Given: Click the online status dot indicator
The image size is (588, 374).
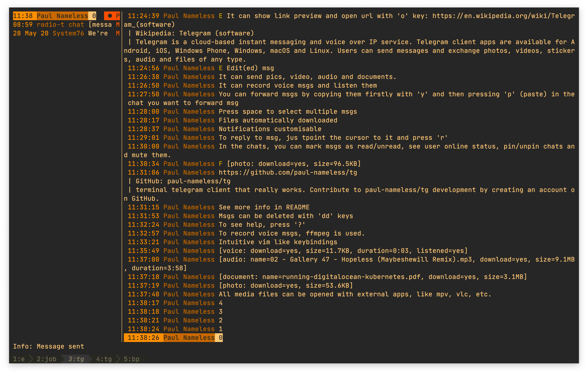Looking at the screenshot, I should 110,16.
